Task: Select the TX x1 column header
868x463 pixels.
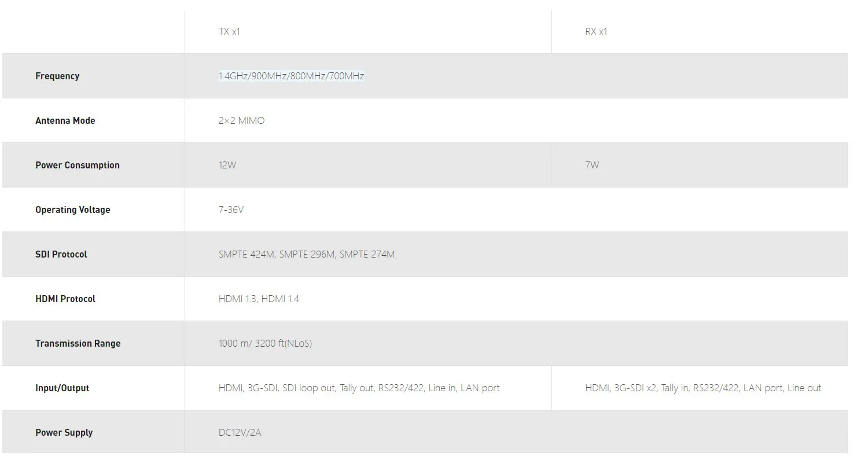Action: pos(229,31)
